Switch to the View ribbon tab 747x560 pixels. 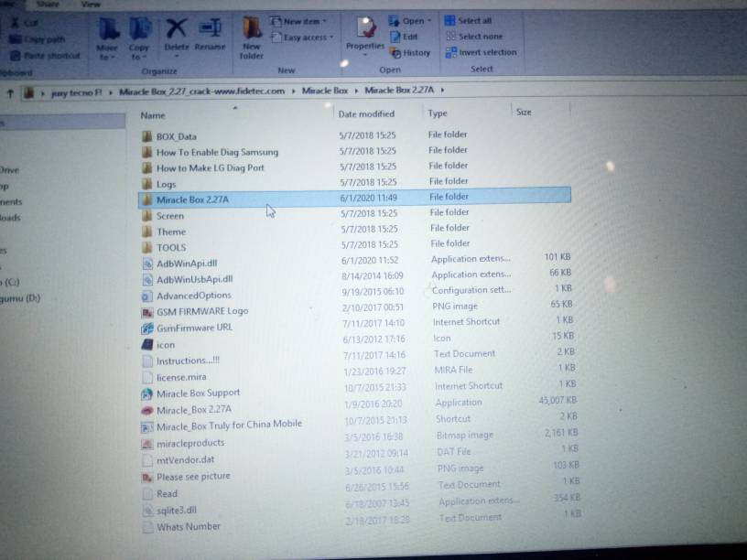coord(91,5)
